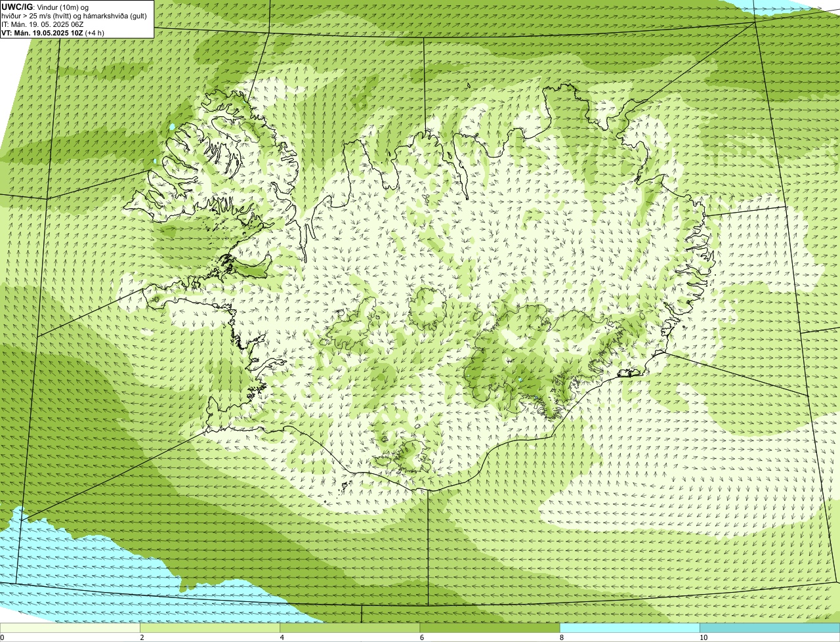The height and width of the screenshot is (642, 840).
Task: Click the 'VT: Mán. 19.05.2025 10Z (+4 h)' line
Action: [x=52, y=32]
